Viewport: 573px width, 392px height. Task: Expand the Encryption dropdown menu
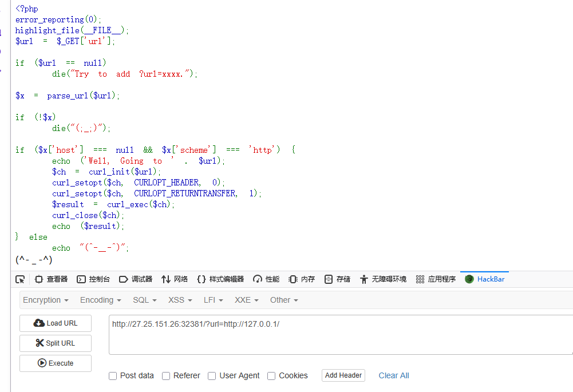pos(46,300)
